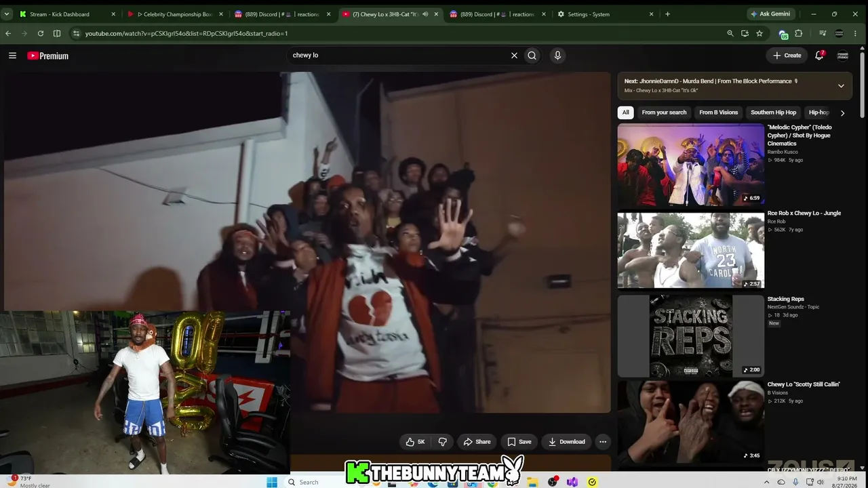Select the 'Southern Hip Hop' chip

(x=773, y=113)
